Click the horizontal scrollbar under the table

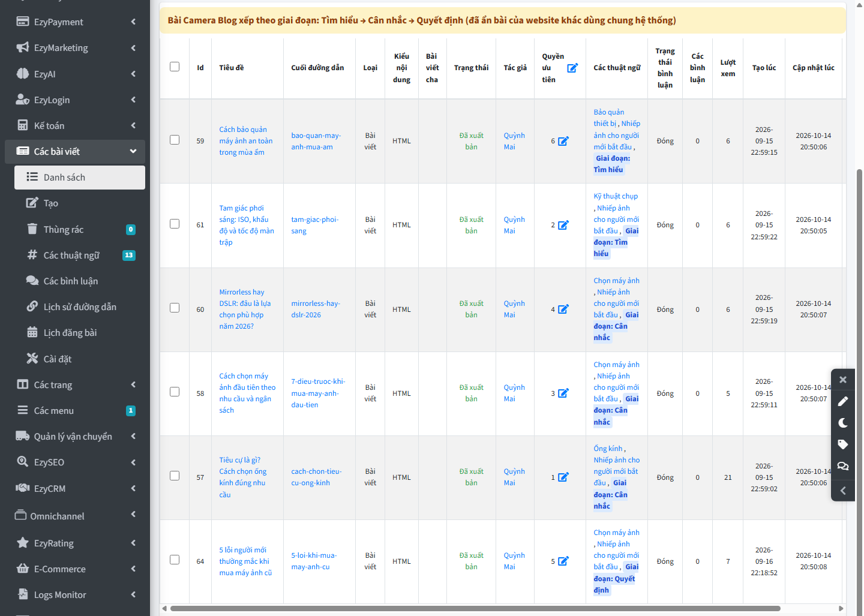(475, 608)
